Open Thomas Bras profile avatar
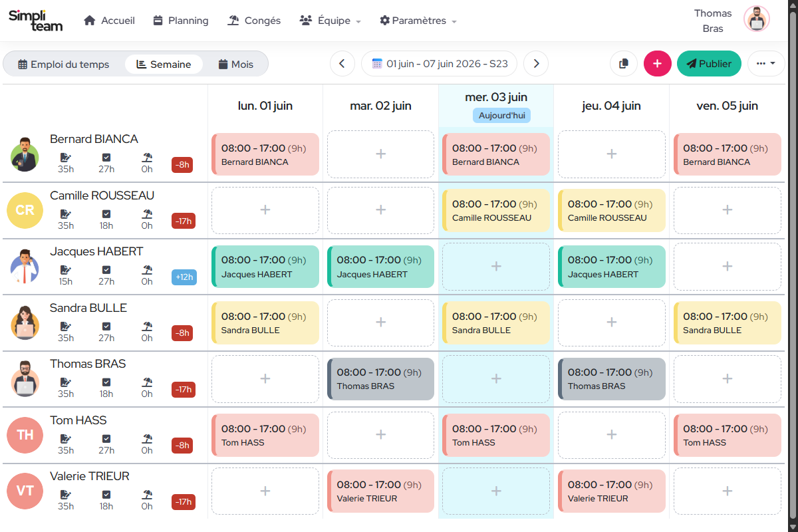798x532 pixels. point(756,19)
